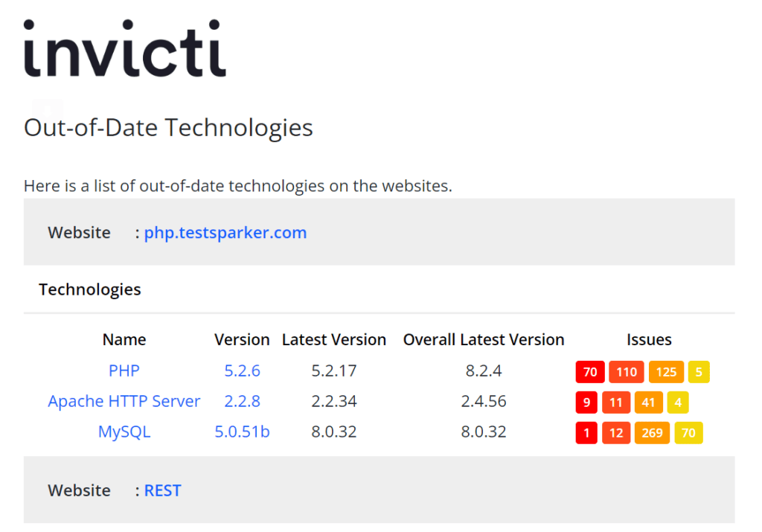Open the REST website link
762x532 pixels.
pos(163,490)
